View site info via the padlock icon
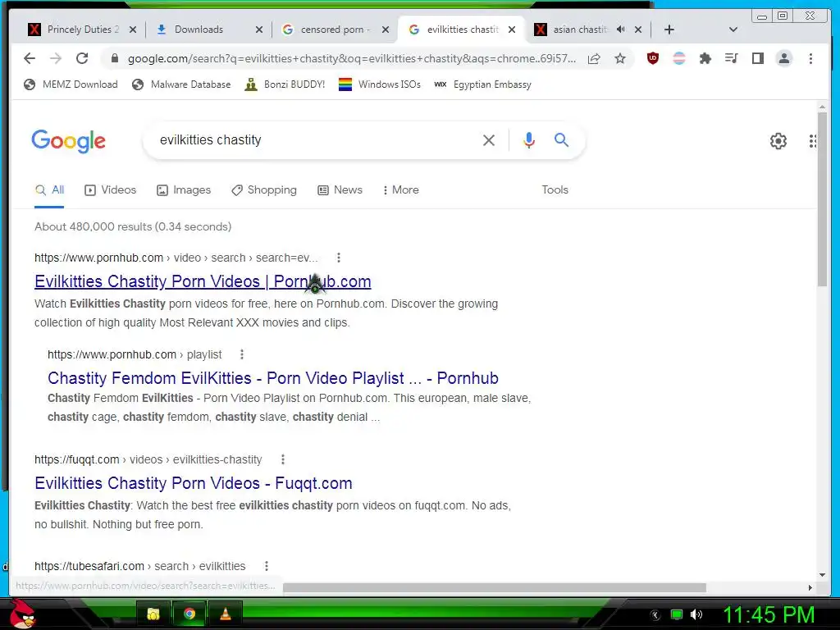This screenshot has width=840, height=630. coord(114,58)
